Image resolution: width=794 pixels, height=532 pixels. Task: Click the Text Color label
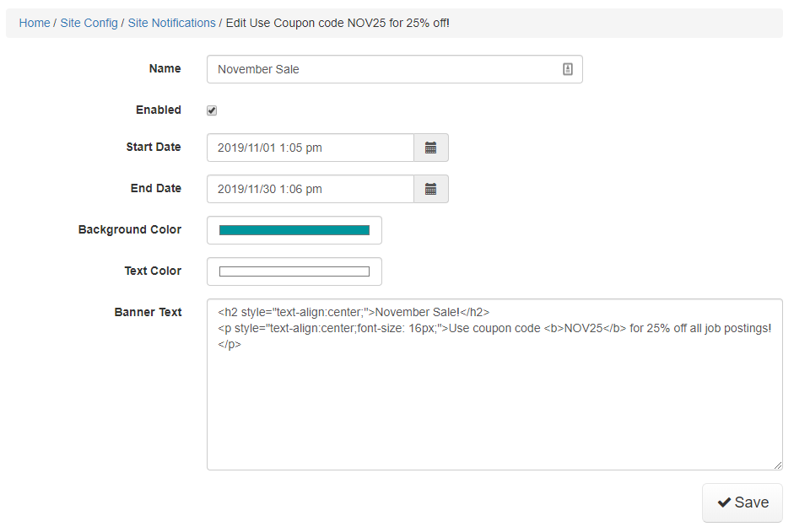[153, 271]
